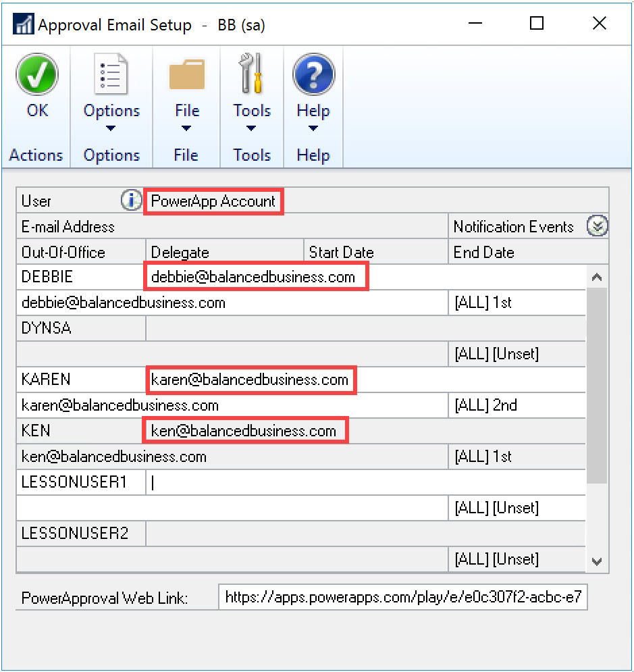Viewport: 634px width, 672px height.
Task: Click the PowerApproval Web Link field
Action: pyautogui.click(x=402, y=598)
